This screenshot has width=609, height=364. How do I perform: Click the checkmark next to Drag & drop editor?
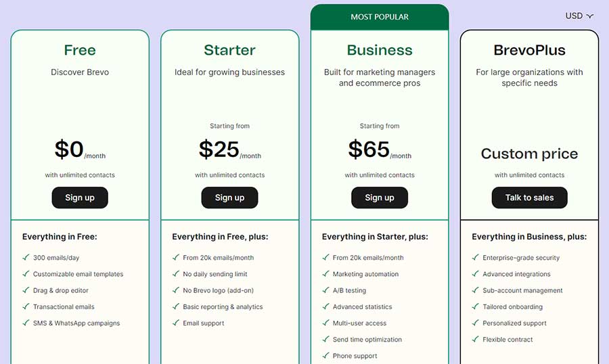point(26,290)
